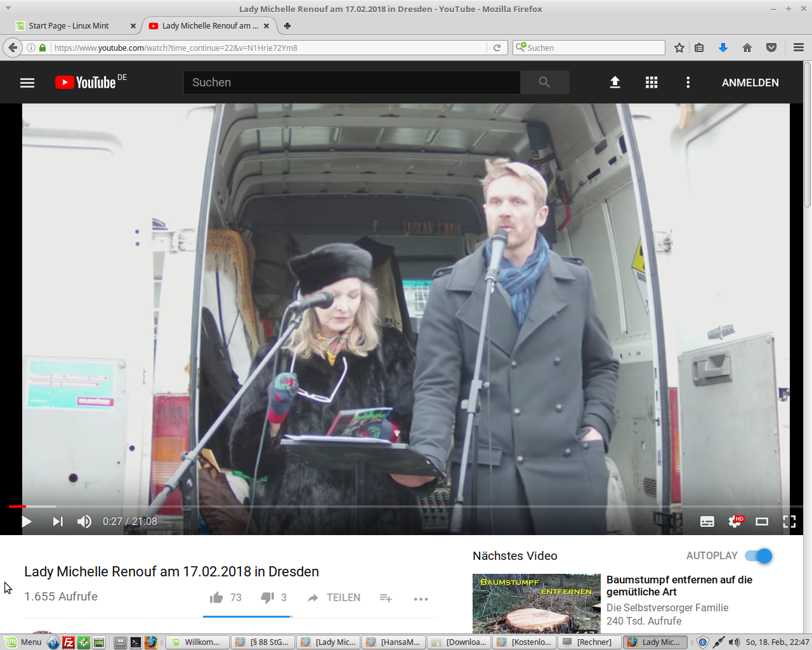
Task: Open the Linux Mint Menu in taskbar
Action: click(x=24, y=642)
